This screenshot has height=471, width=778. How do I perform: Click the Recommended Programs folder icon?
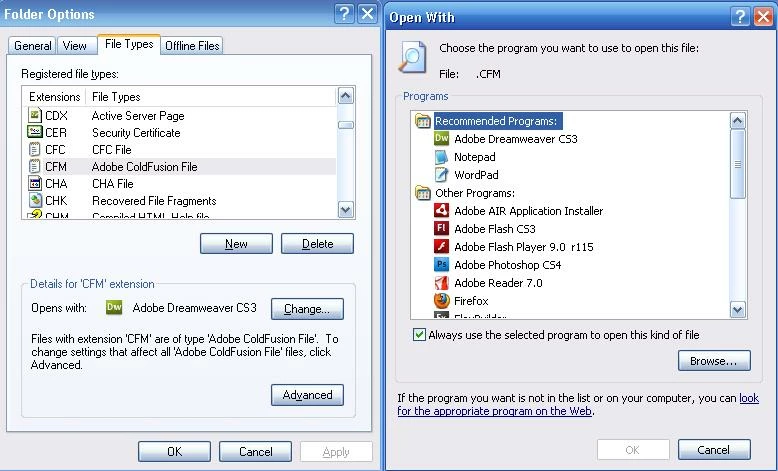tap(422, 121)
